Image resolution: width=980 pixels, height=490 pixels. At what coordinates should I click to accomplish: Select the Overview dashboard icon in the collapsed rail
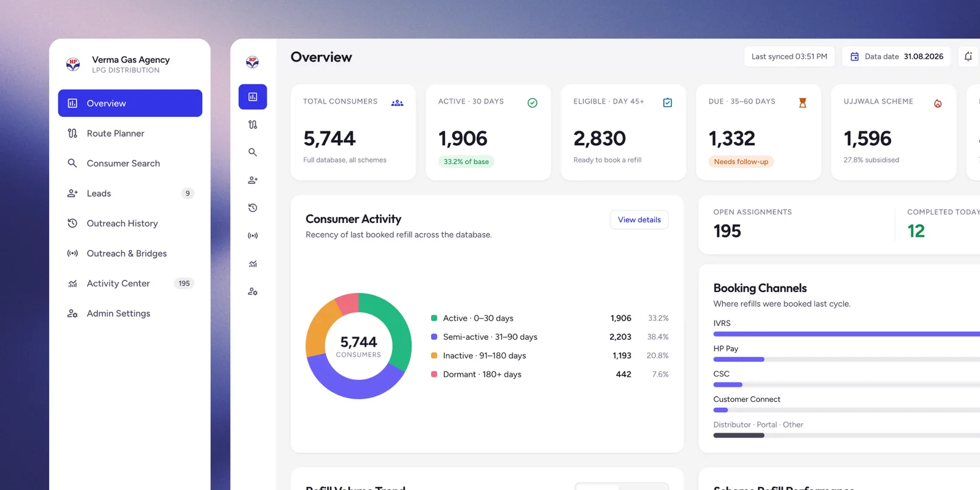252,97
